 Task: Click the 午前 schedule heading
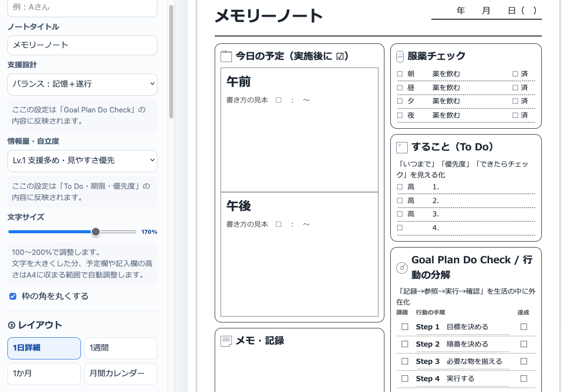point(239,82)
